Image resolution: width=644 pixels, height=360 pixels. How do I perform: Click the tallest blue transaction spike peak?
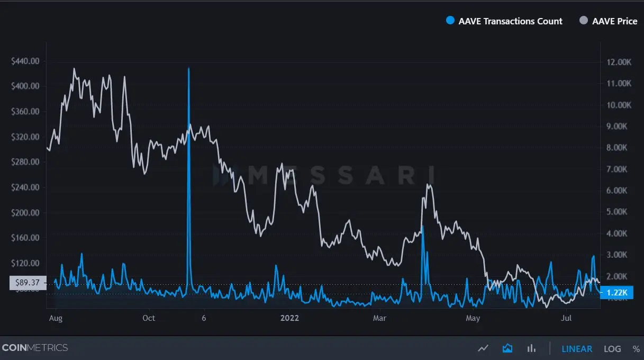point(188,68)
